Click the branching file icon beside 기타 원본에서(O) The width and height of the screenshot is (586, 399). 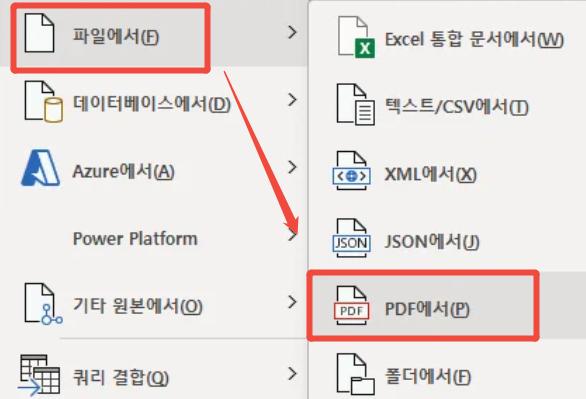click(43, 304)
